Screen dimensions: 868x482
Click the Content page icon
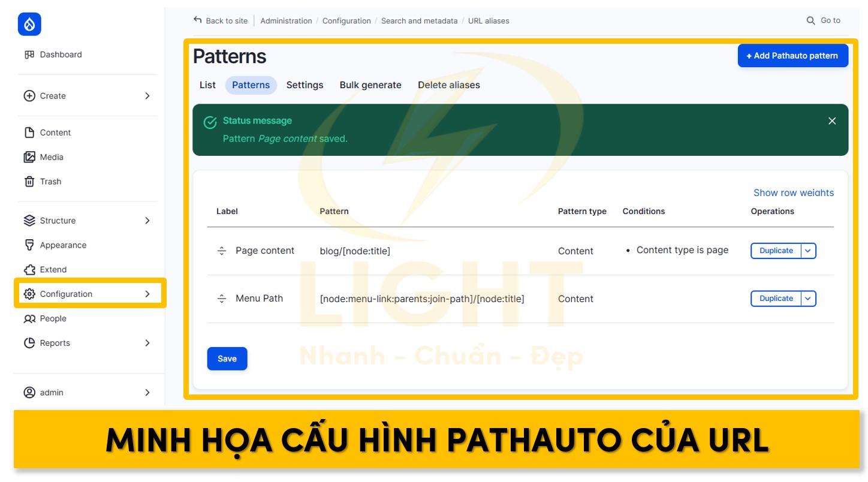(29, 132)
